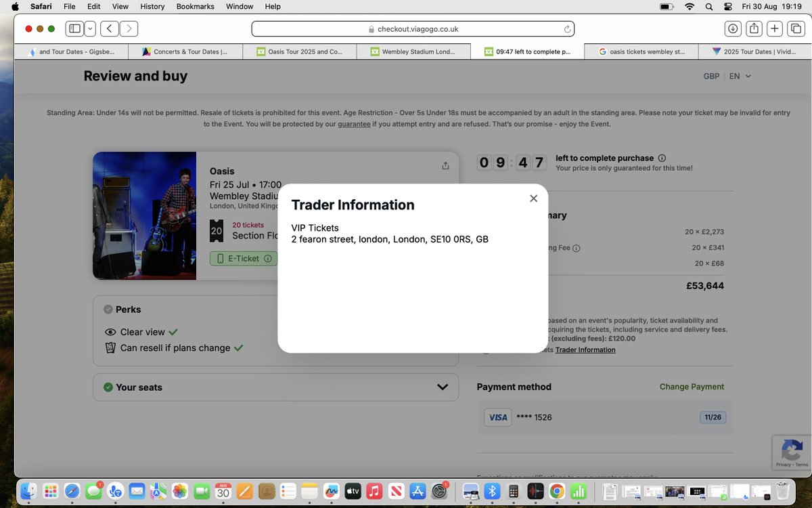Click the Can resell if plans change checkmark

pos(238,347)
